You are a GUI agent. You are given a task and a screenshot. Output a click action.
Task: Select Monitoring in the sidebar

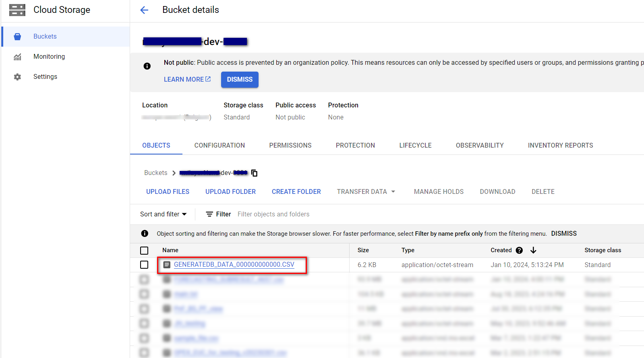(66, 57)
